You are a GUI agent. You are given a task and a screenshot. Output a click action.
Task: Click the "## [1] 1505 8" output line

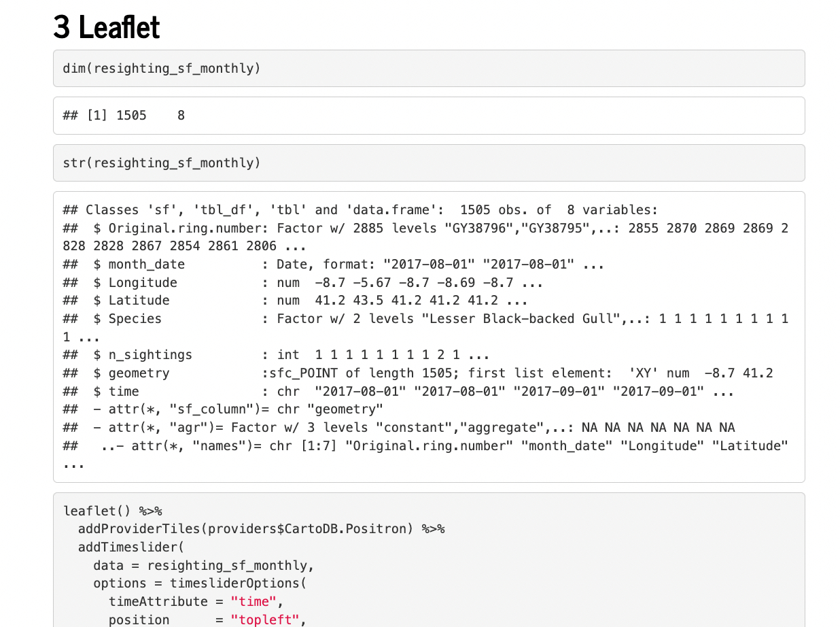tap(124, 116)
